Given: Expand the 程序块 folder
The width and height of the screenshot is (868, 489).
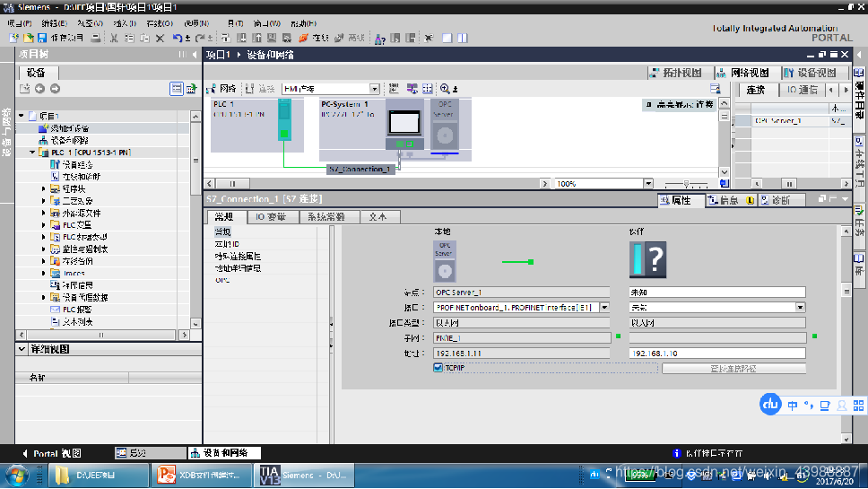Looking at the screenshot, I should click(43, 188).
